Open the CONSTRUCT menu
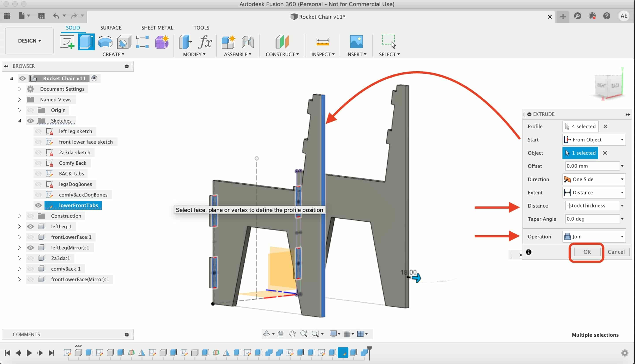Image resolution: width=635 pixels, height=364 pixels. (282, 54)
